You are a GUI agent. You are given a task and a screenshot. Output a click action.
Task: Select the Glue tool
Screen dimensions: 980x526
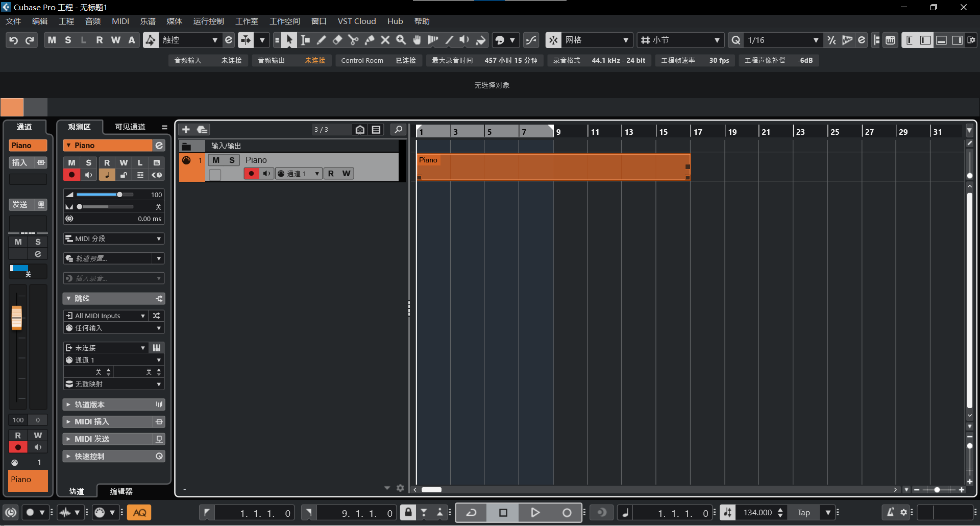(x=370, y=40)
